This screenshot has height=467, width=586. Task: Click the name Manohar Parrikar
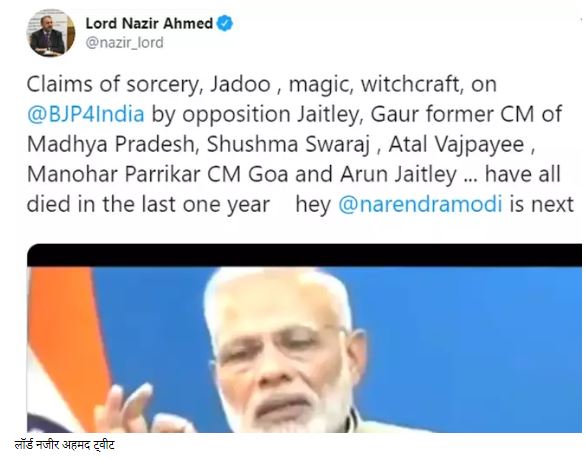(114, 174)
